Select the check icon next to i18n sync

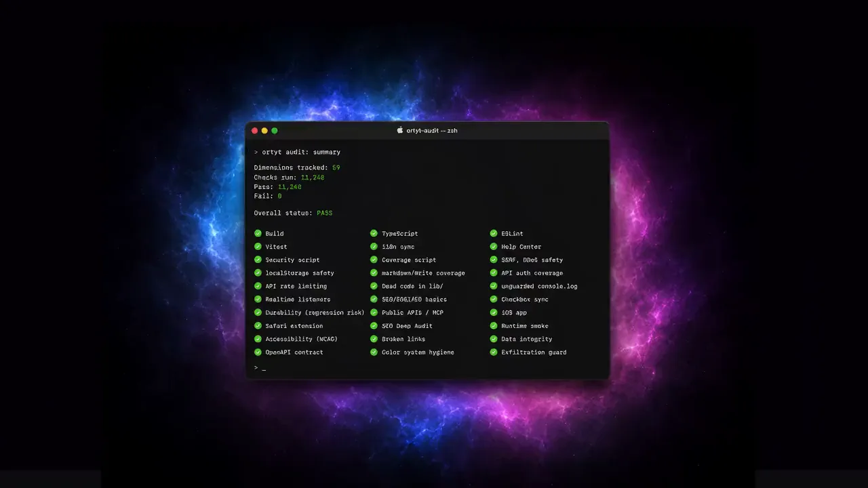click(x=374, y=247)
